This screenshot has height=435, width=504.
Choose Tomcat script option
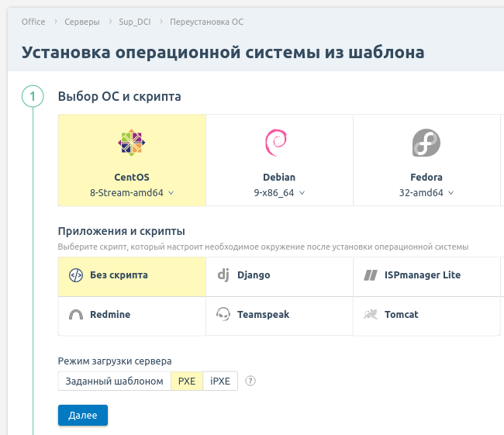(426, 316)
